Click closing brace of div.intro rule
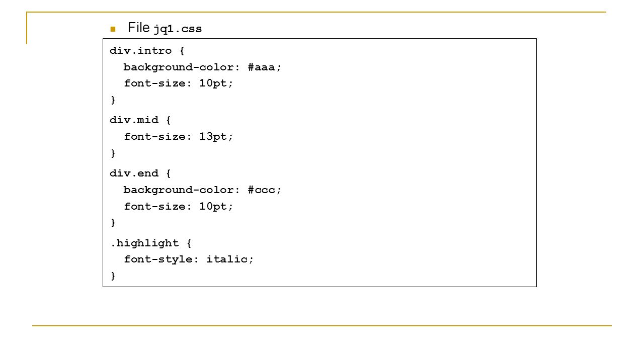 tap(113, 100)
